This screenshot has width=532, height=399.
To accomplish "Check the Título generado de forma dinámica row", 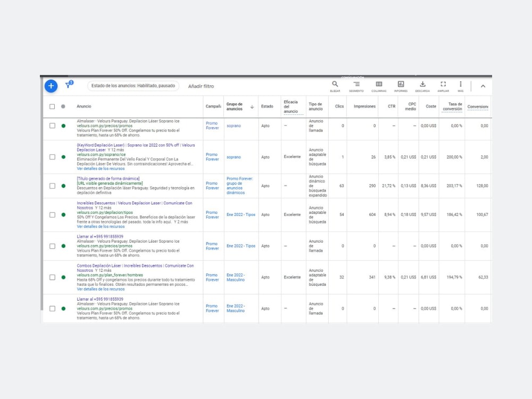I will (52, 186).
